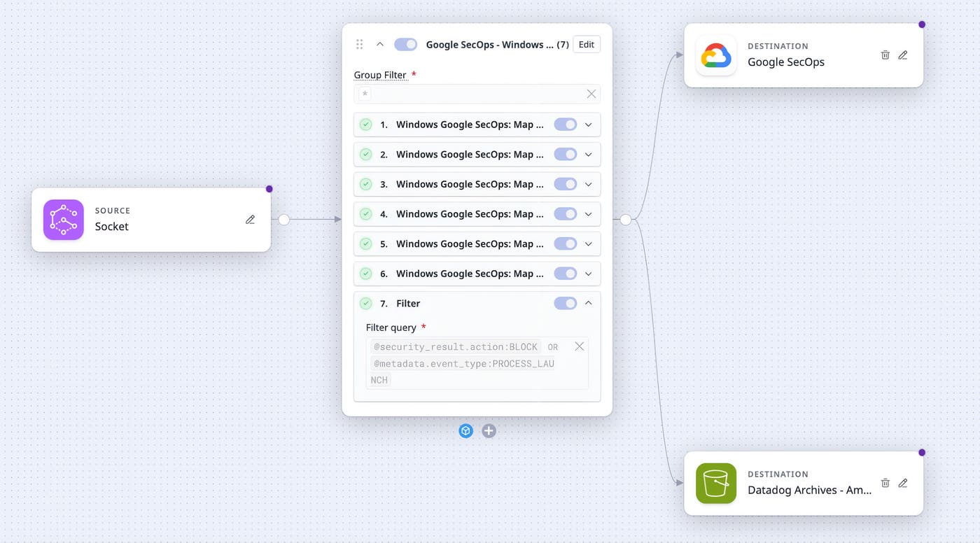Select the @security_result.action:BLOCK query token
The image size is (980, 543).
coord(456,347)
